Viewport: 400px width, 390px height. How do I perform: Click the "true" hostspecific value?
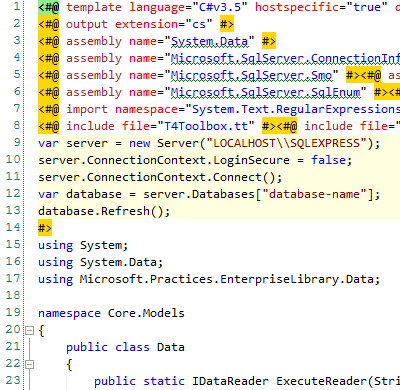coord(367,7)
